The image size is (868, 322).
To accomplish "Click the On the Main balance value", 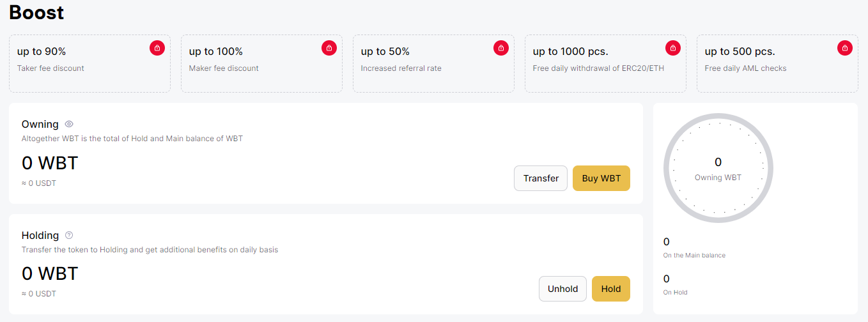I will pyautogui.click(x=667, y=241).
